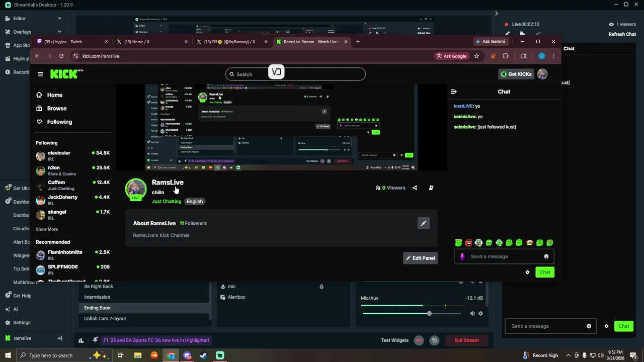The height and width of the screenshot is (362, 644).
Task: Open a new Chrome tab
Action: coord(358,42)
